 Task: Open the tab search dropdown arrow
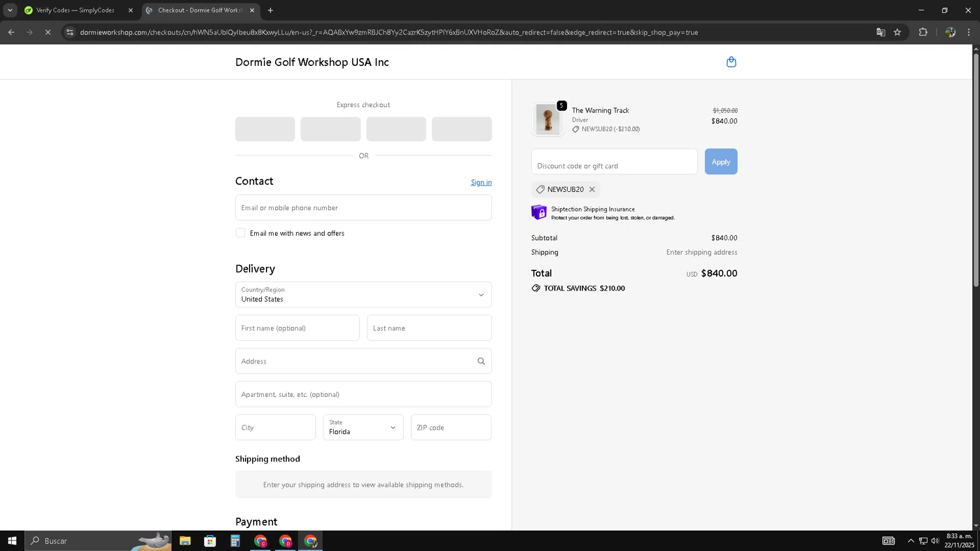(10, 10)
